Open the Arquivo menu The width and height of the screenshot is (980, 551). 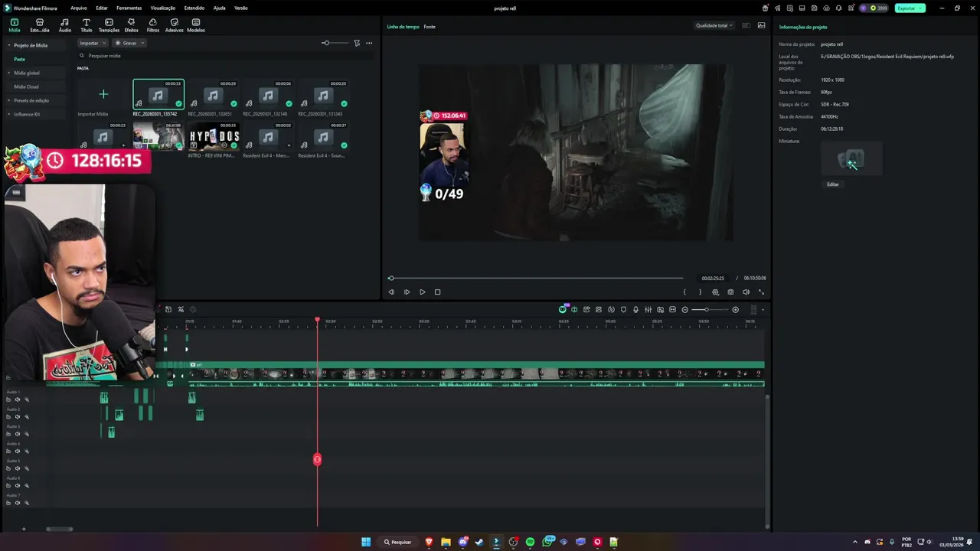click(78, 8)
